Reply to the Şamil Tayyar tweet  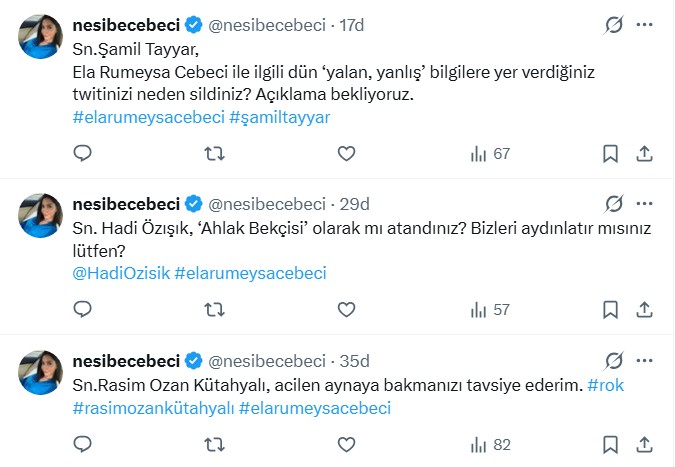point(83,154)
